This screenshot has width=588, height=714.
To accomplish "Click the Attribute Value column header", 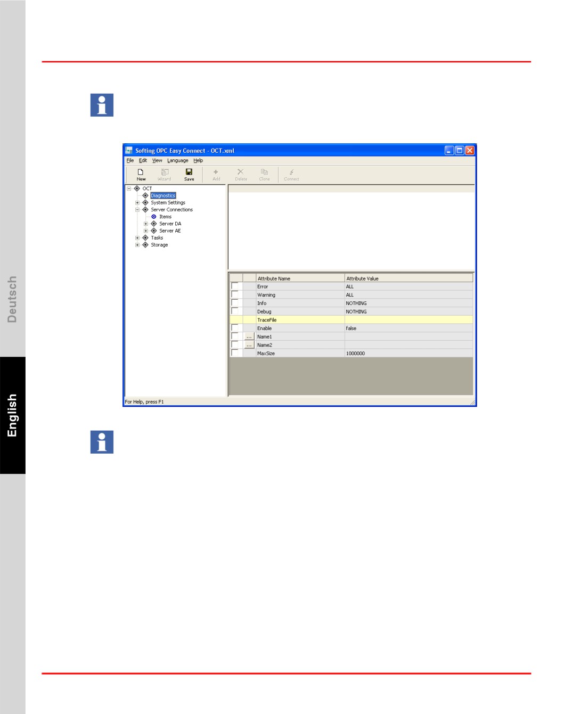I will click(409, 278).
